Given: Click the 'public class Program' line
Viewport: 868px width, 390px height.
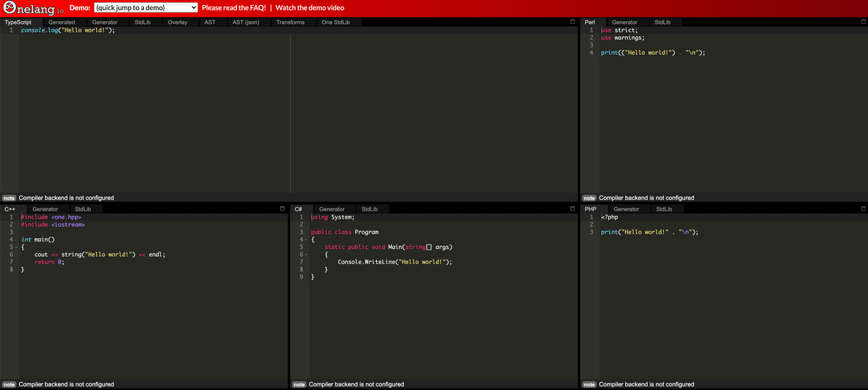Looking at the screenshot, I should point(345,232).
